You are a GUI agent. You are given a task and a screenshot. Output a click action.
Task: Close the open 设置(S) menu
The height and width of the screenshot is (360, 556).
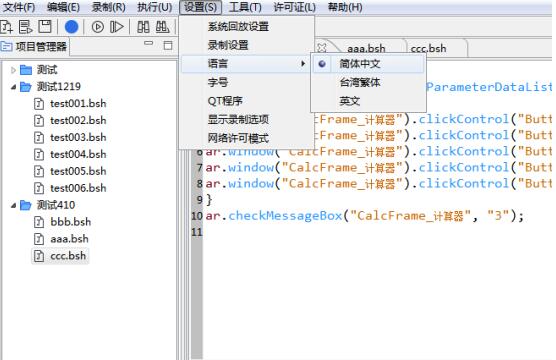pyautogui.click(x=200, y=7)
